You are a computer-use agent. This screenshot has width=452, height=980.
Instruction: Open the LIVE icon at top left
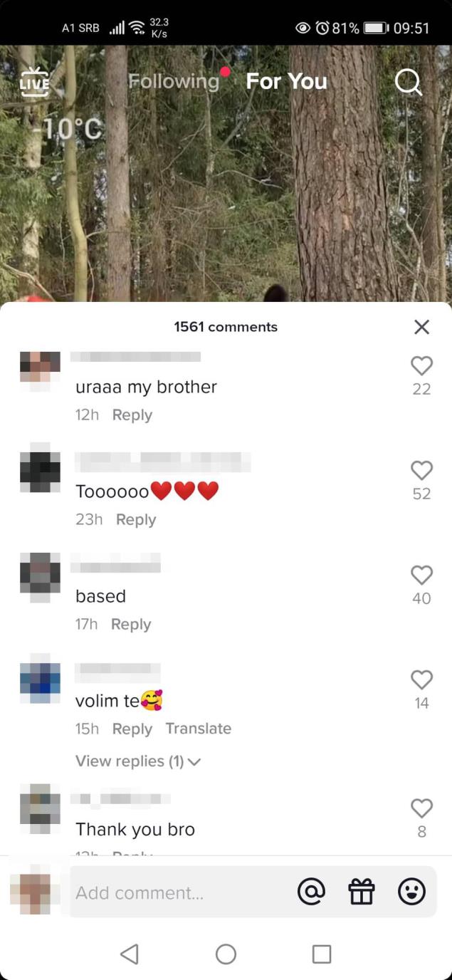(34, 82)
